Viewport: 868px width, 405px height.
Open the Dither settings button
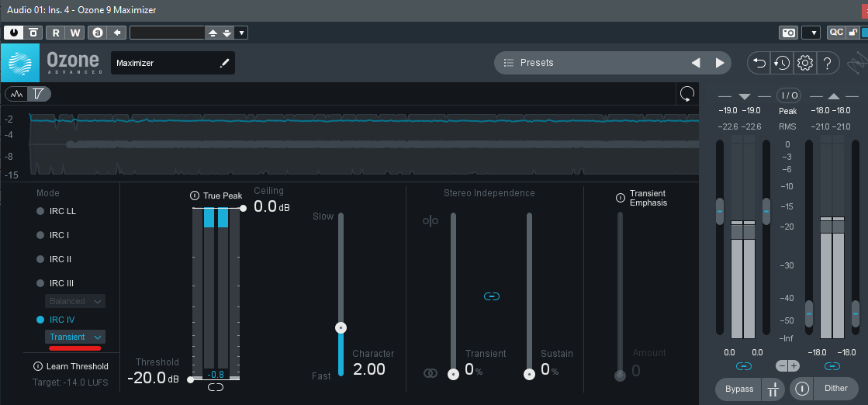[836, 389]
